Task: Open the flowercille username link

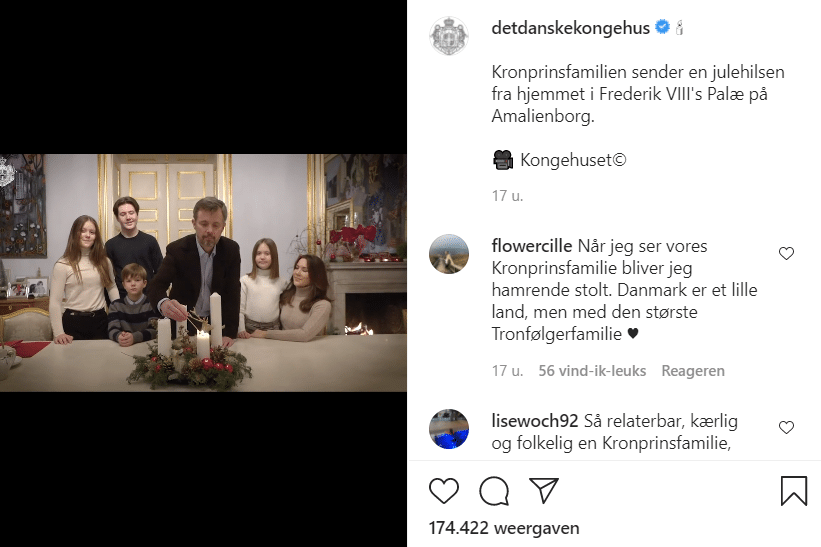Action: (x=532, y=246)
